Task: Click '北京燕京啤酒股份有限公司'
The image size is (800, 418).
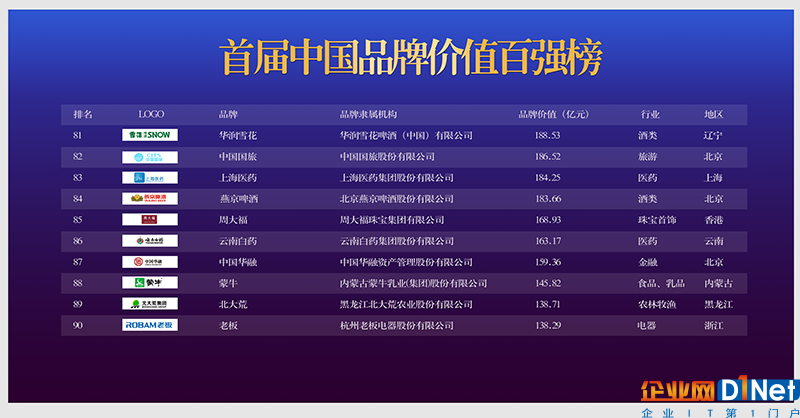Action: click(397, 199)
